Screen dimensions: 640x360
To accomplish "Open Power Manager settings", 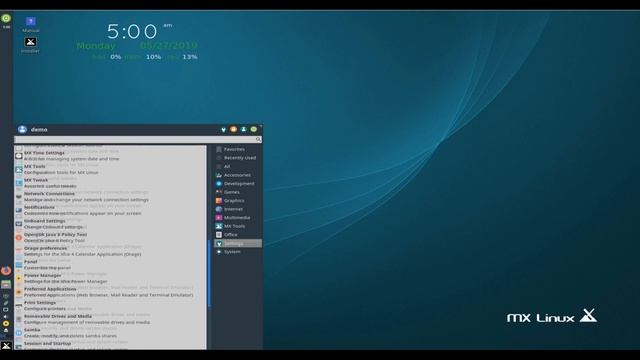I will click(x=110, y=278).
